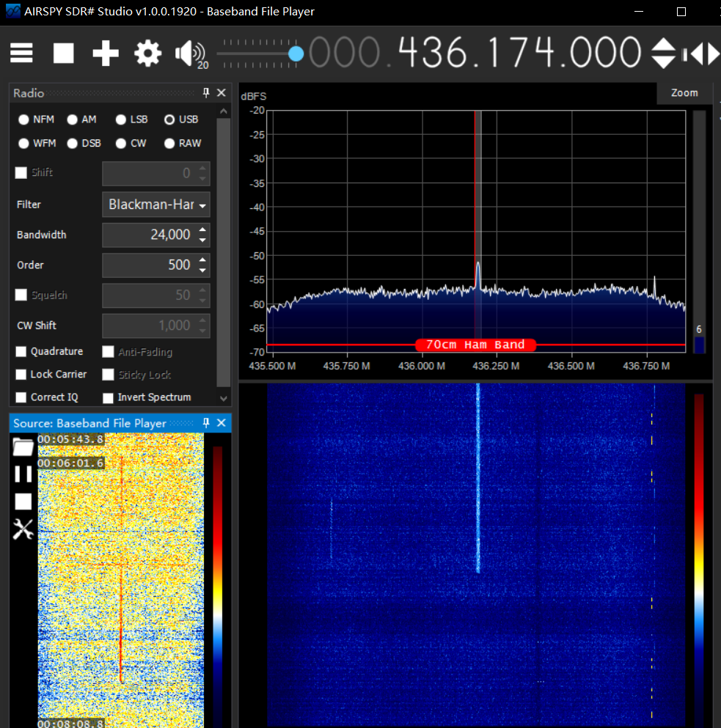The image size is (721, 728).
Task: Click the plus icon to add a slice
Action: (x=106, y=53)
